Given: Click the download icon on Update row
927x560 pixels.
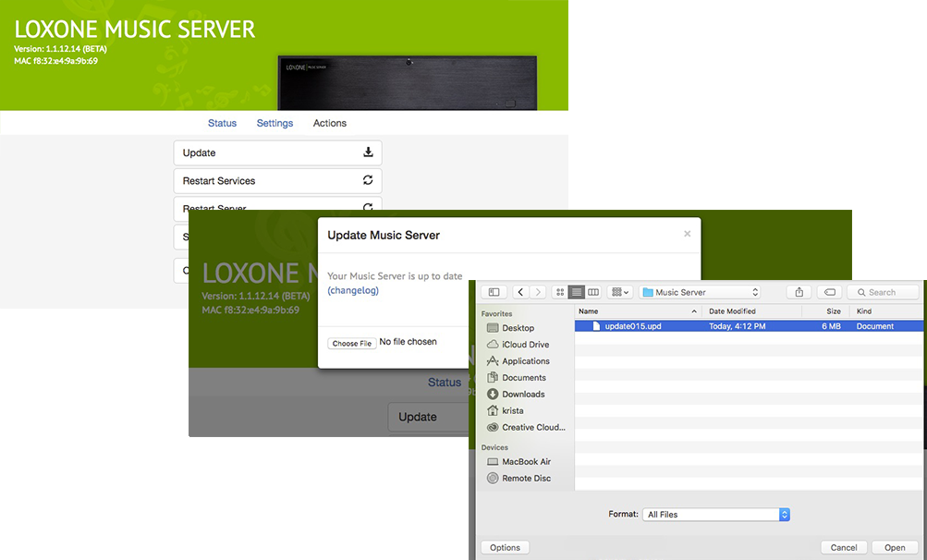Looking at the screenshot, I should point(368,152).
